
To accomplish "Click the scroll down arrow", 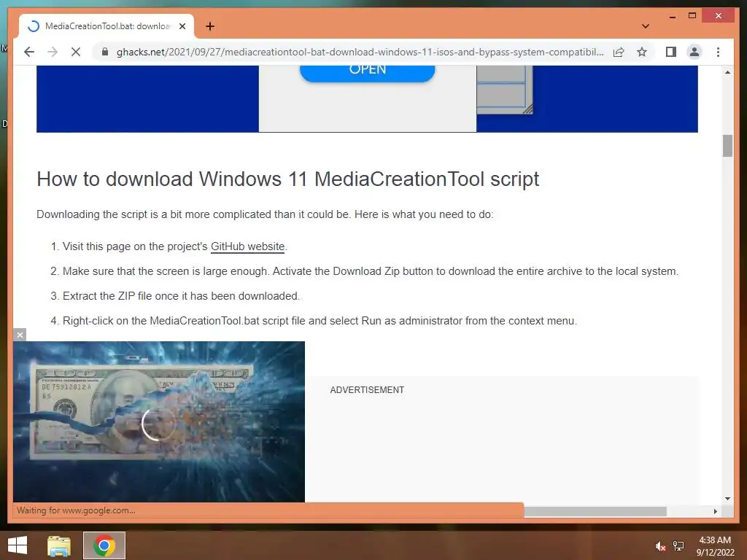I will point(727,499).
